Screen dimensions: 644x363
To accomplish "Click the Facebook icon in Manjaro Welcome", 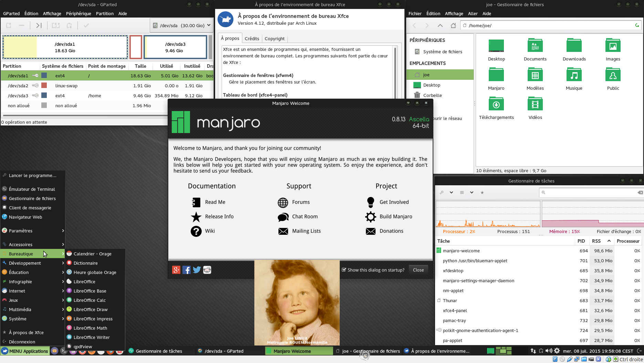I will coord(187,270).
